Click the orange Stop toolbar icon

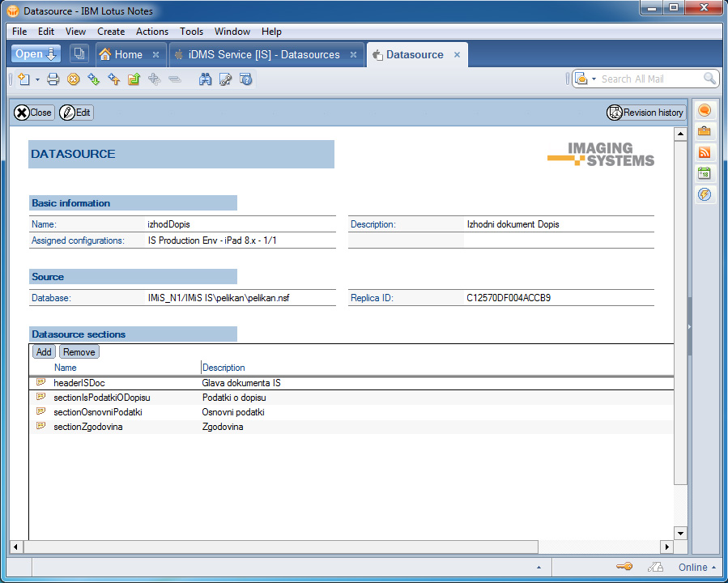coord(74,79)
